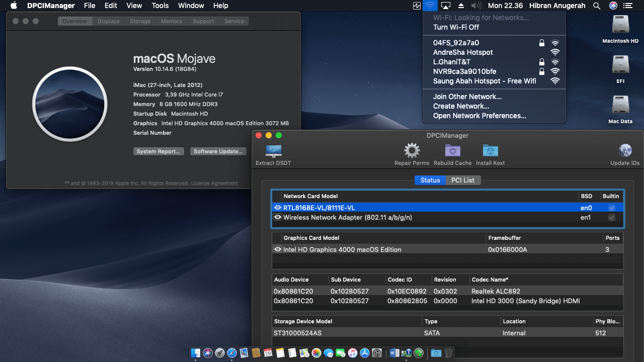Open the File menu
Screen dimensions: 644x362
[90, 6]
